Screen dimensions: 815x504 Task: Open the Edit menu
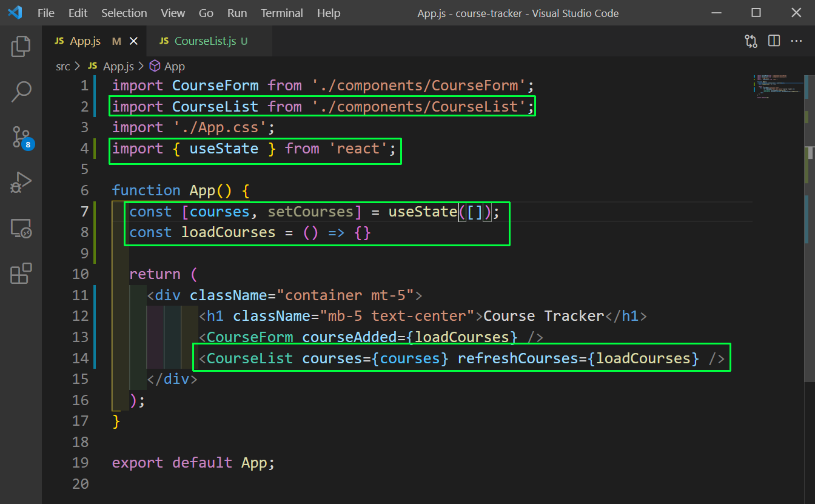point(78,13)
